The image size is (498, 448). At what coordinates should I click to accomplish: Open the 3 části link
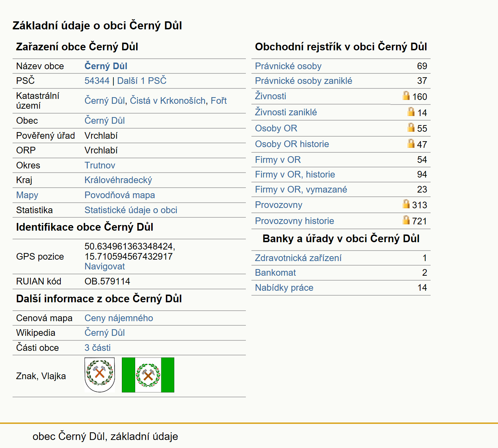[x=97, y=348]
